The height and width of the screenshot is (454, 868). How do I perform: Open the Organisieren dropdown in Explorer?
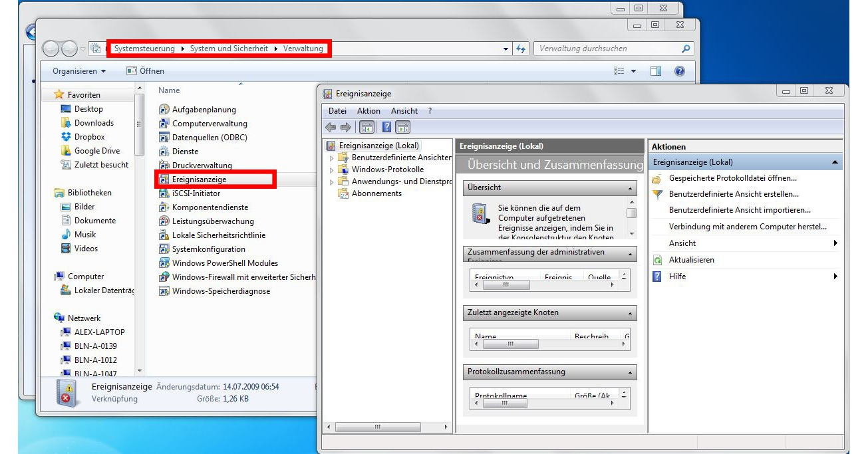tap(79, 71)
